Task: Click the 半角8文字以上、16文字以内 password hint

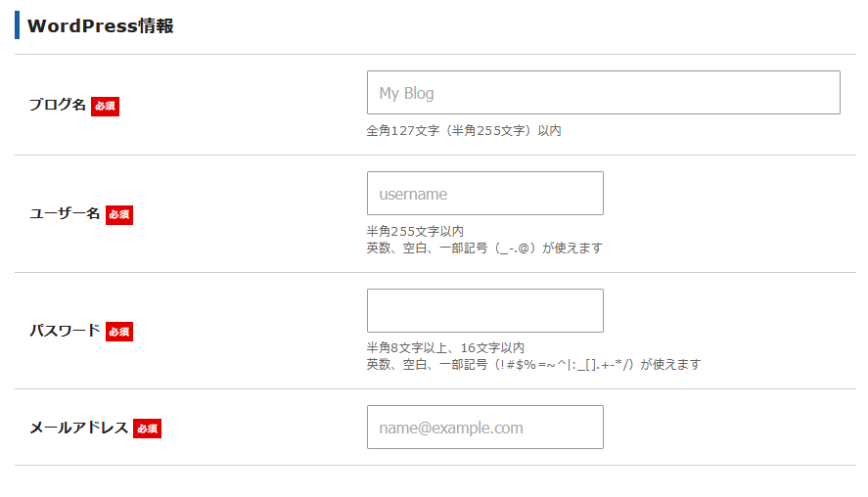Action: coord(445,347)
